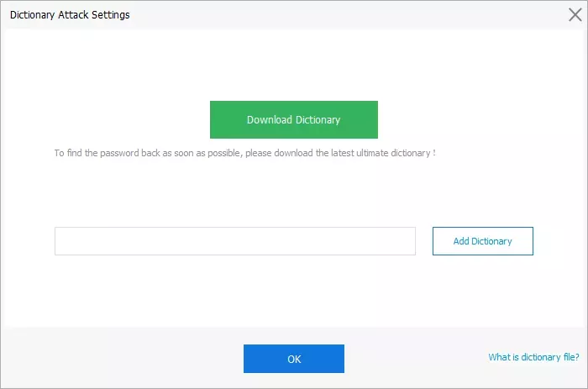The width and height of the screenshot is (588, 389).
Task: Click the Dictionary Attack Settings title text
Action: coord(70,14)
